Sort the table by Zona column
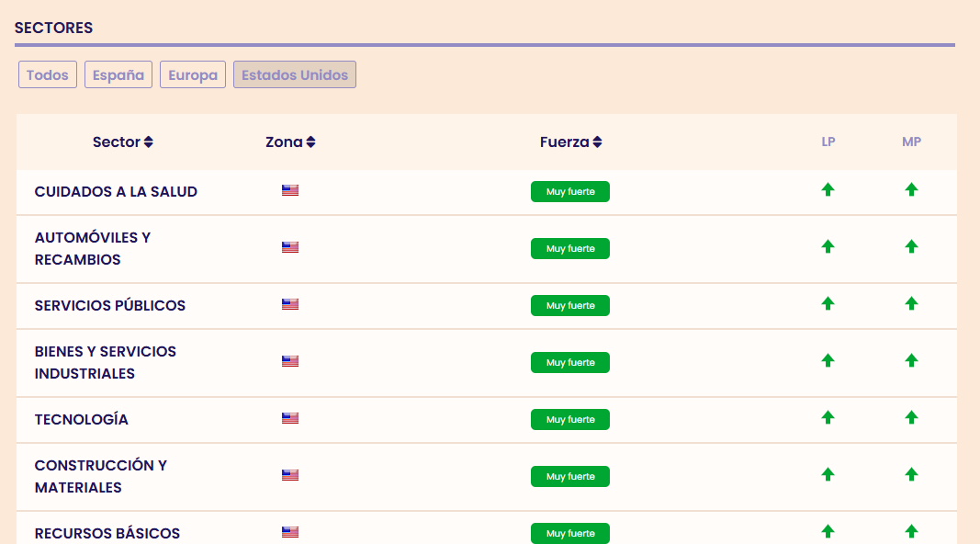Screen dimensions: 980x544 [x=290, y=142]
